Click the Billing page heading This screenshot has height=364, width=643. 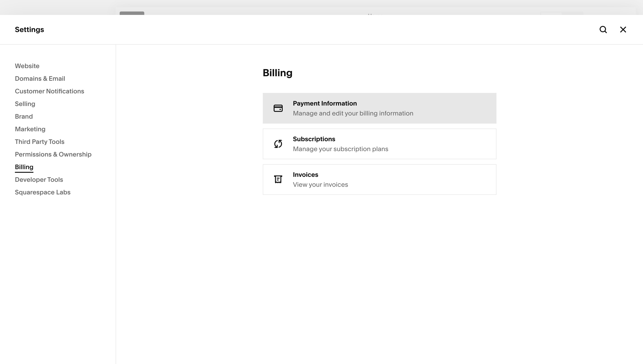click(x=277, y=73)
